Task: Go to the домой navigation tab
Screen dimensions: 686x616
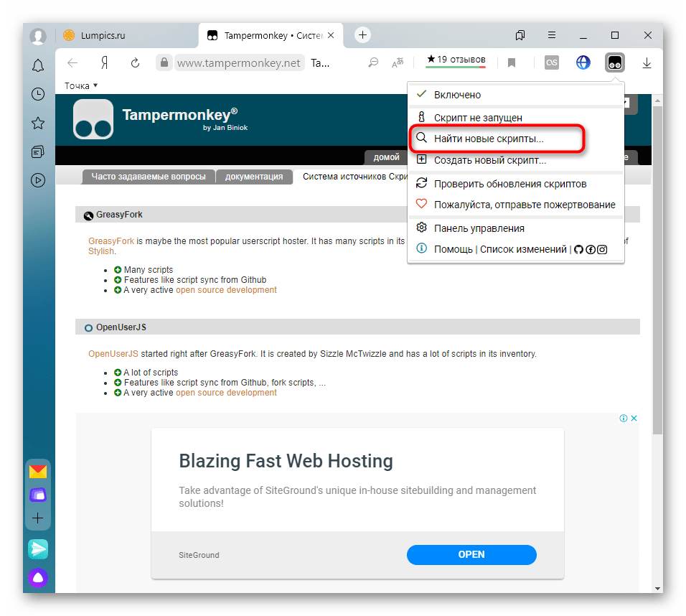Action: (x=386, y=157)
